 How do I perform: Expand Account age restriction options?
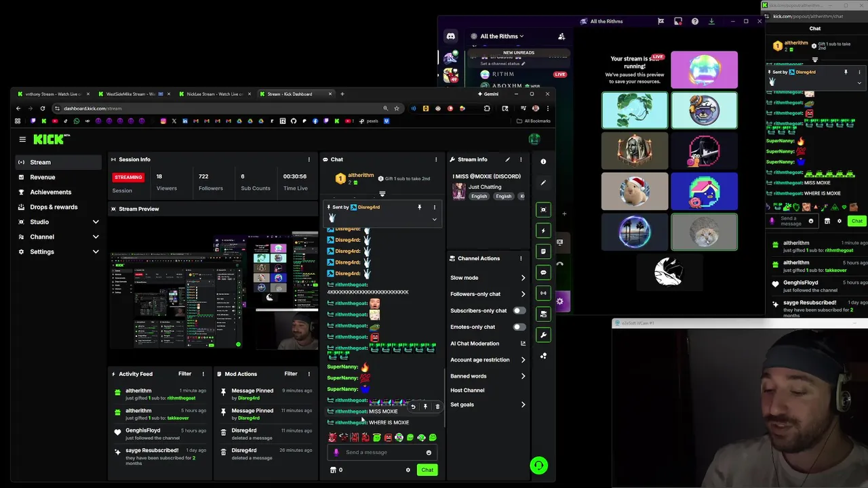click(523, 360)
